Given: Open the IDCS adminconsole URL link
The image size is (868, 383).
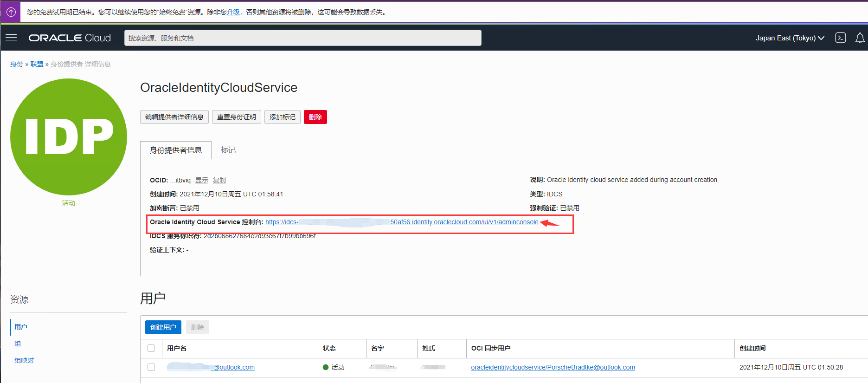Looking at the screenshot, I should (x=402, y=222).
